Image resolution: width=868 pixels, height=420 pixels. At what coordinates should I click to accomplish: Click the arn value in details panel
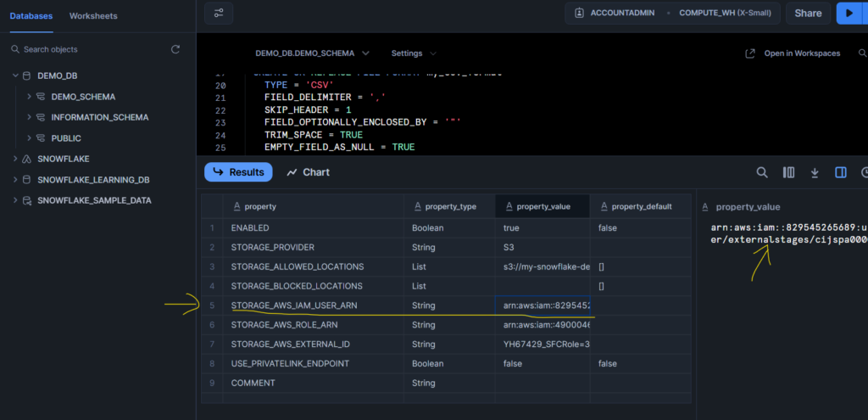[789, 233]
